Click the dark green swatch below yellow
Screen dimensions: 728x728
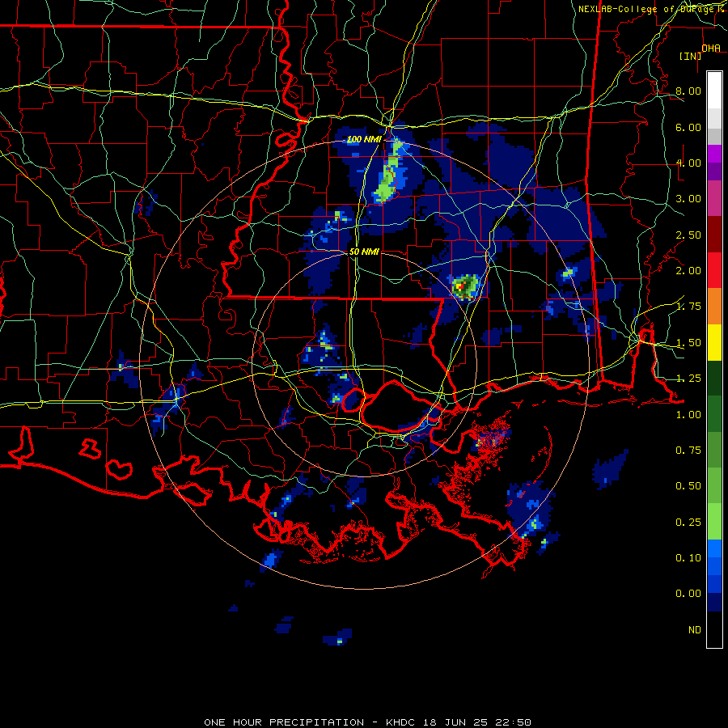point(714,379)
